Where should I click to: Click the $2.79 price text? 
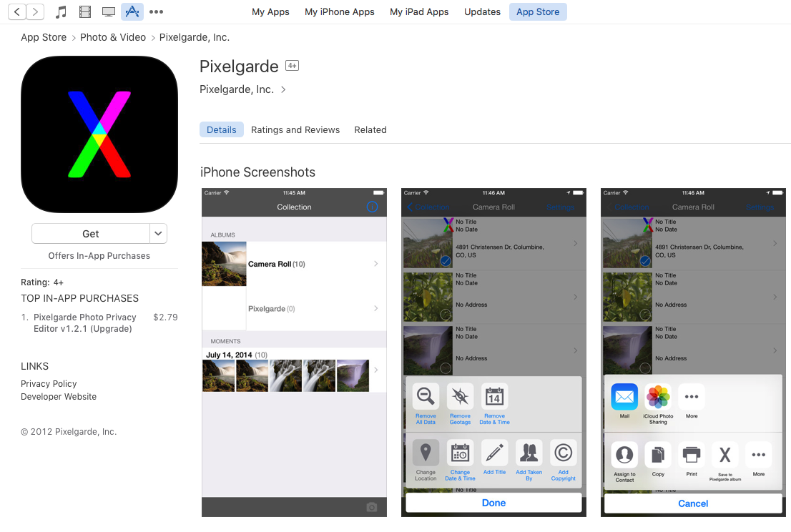click(165, 317)
